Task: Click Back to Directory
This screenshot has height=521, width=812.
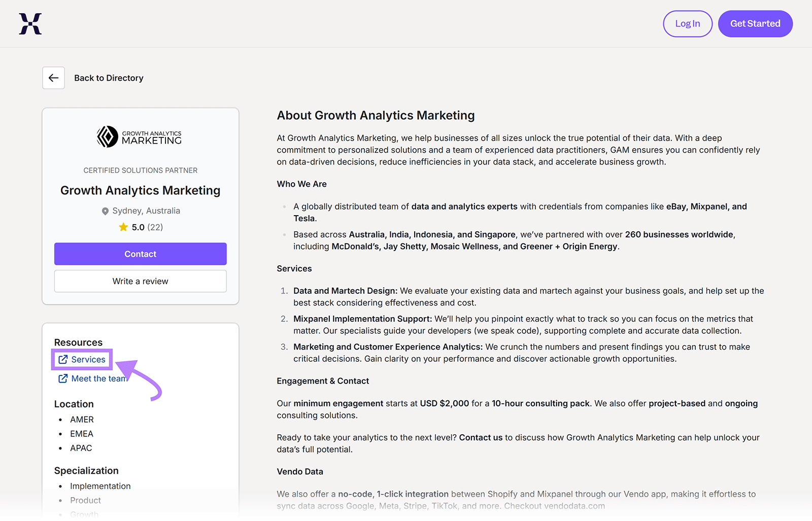Action: pyautogui.click(x=109, y=78)
